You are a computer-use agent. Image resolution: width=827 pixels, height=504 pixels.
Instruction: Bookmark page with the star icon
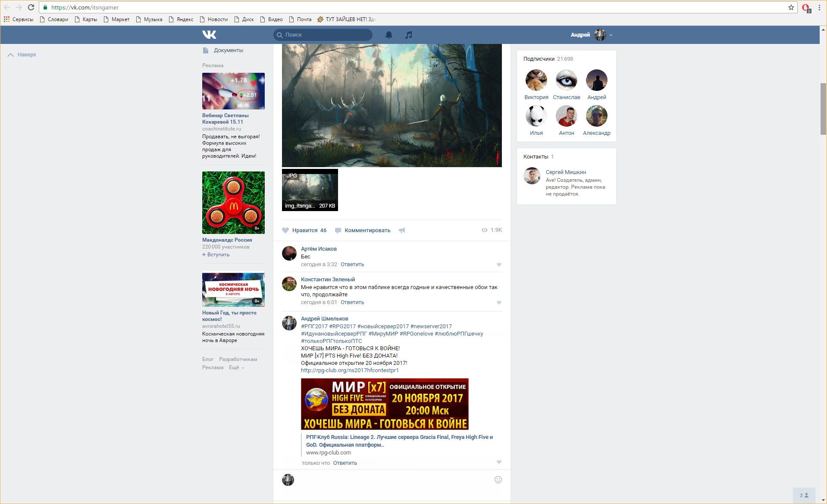pyautogui.click(x=791, y=7)
